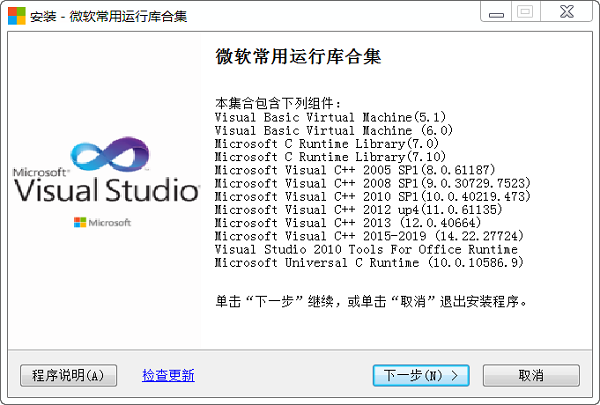Screen dimensions: 600x405
Task: Click the line Visual C++ 2015-2019 (14.22.27724)
Action: 369,236
